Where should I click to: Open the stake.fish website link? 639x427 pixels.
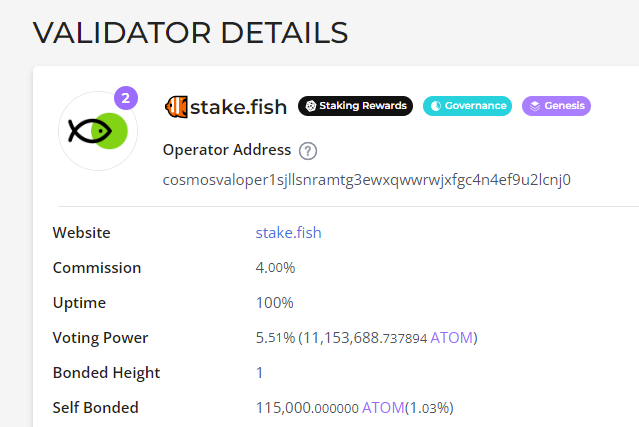click(289, 233)
